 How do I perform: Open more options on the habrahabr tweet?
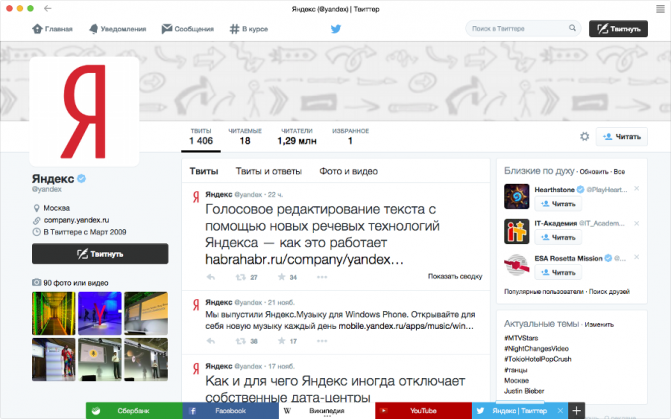tap(322, 277)
